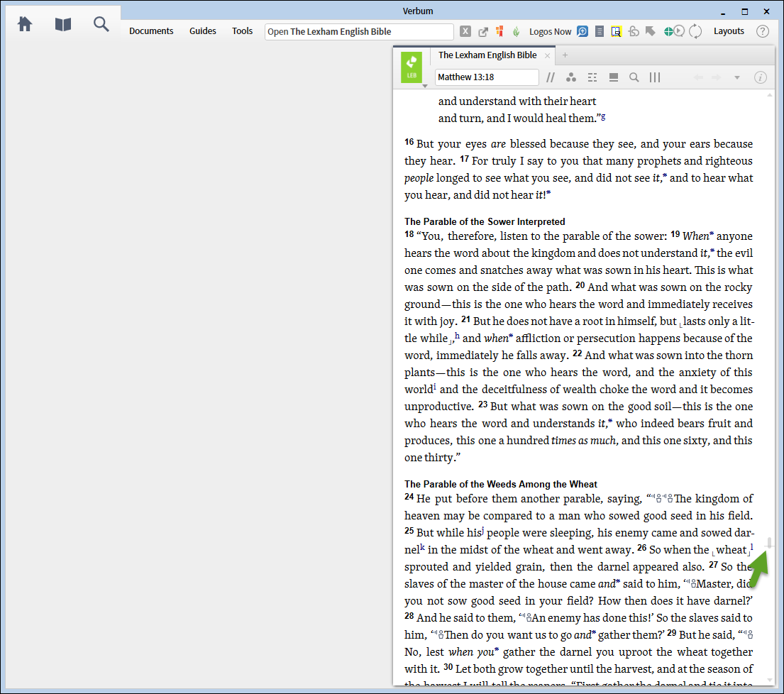Open the Search magnifier icon
This screenshot has width=784, height=694.
(x=101, y=24)
